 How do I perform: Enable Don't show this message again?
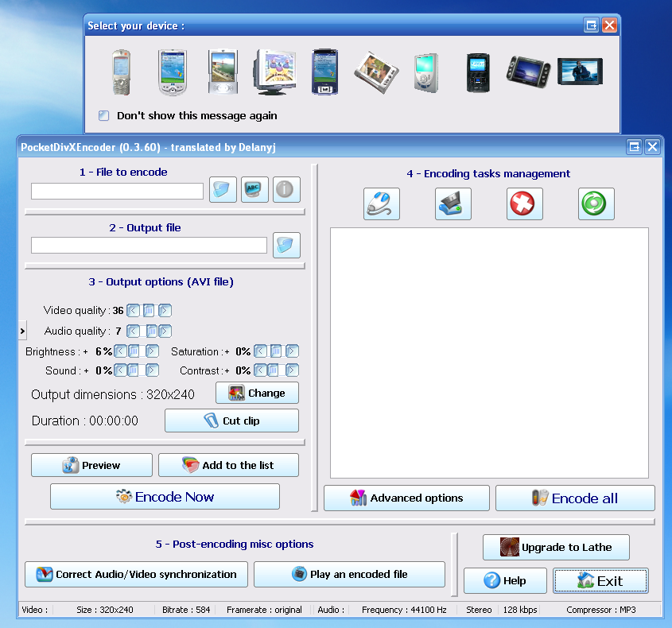(103, 115)
